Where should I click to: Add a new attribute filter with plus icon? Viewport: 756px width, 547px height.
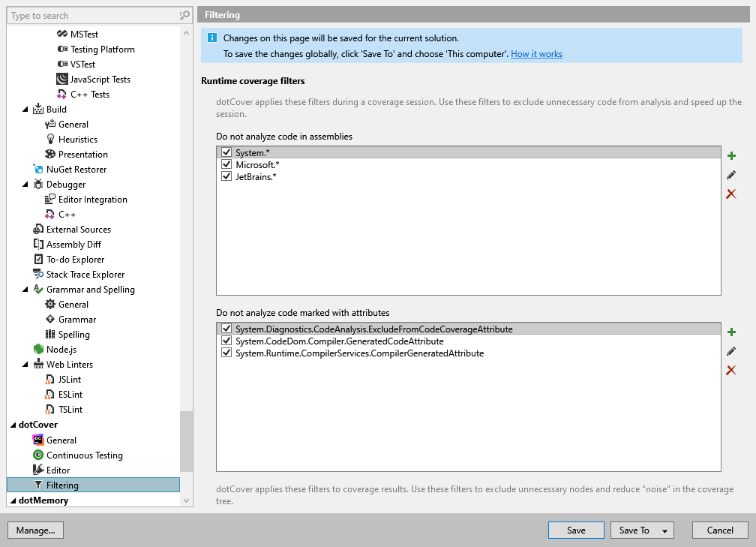pos(731,332)
